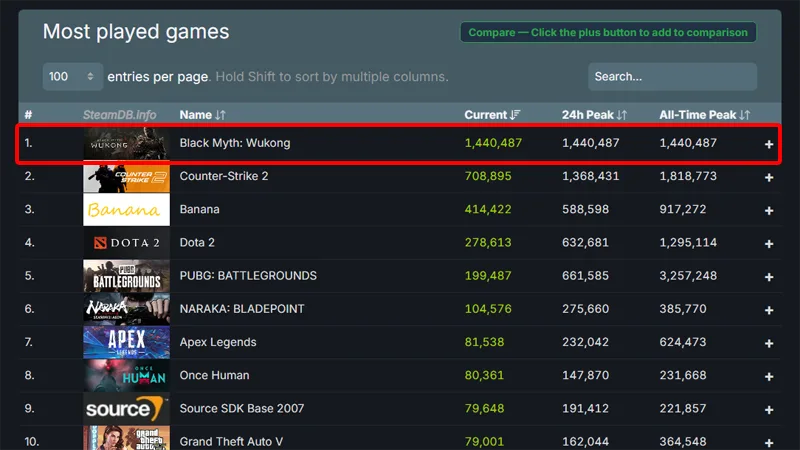Open Naraka Bladepoint thumbnail image

pos(127,309)
